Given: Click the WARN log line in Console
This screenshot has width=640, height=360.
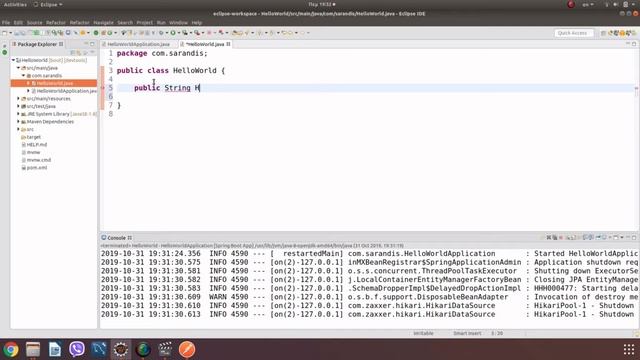Looking at the screenshot, I should pyautogui.click(x=369, y=297).
